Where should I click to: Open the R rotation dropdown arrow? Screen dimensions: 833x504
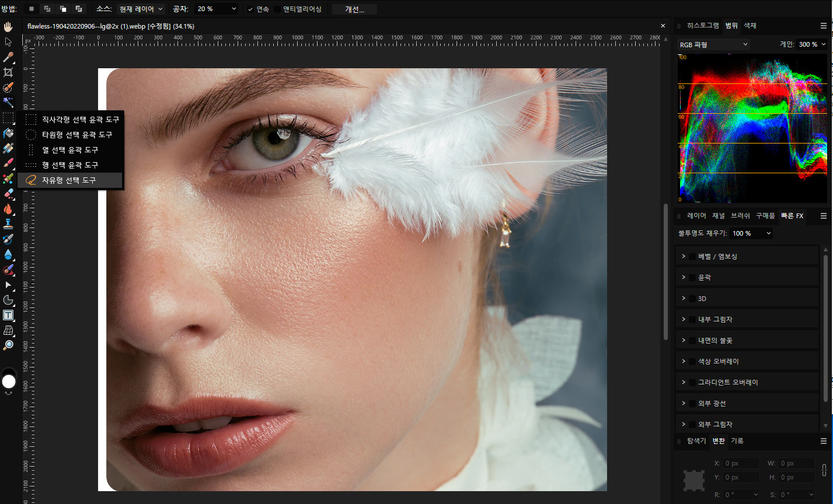pyautogui.click(x=755, y=495)
